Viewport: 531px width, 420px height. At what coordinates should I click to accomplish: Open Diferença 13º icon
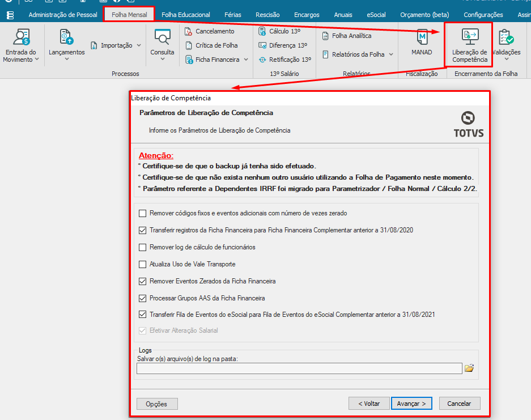[x=262, y=45]
